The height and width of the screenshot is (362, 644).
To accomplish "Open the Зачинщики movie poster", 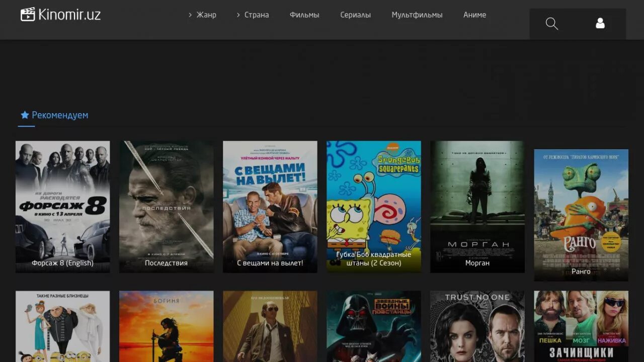I will pyautogui.click(x=581, y=326).
